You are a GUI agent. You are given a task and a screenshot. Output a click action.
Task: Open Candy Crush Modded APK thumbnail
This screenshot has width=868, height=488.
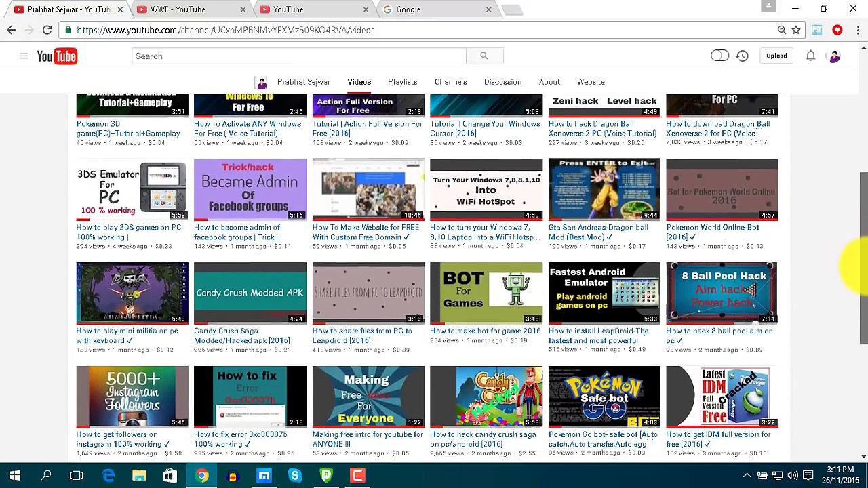pyautogui.click(x=250, y=293)
